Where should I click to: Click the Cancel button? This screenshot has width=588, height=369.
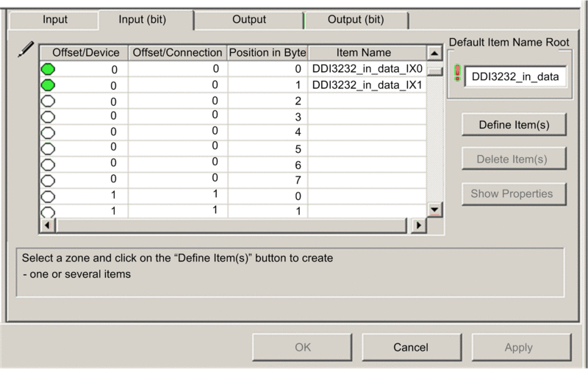(x=411, y=347)
